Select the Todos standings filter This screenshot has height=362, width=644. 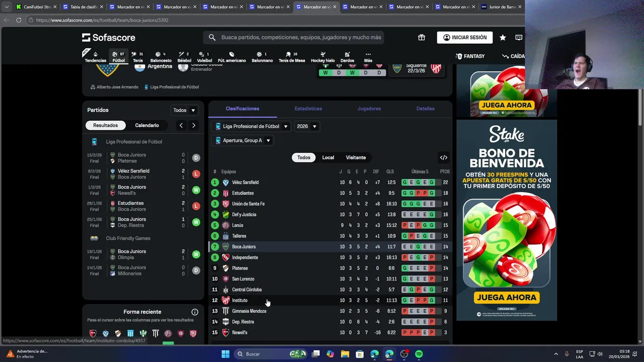(303, 157)
